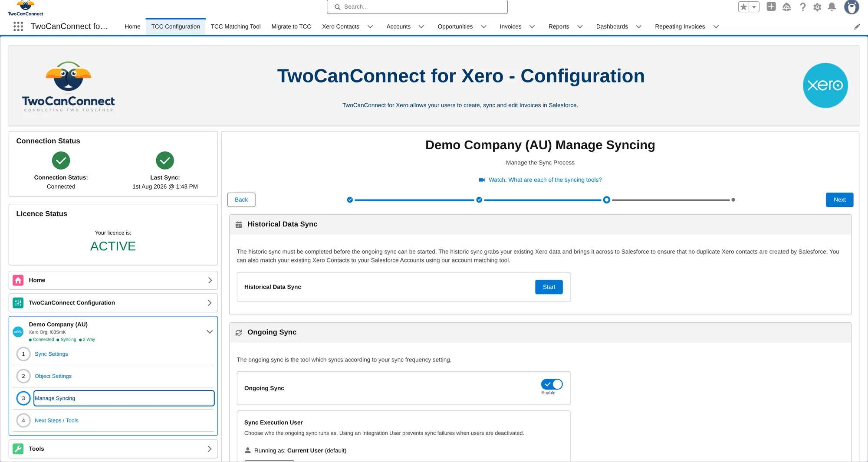Click the global actions plus icon
The image size is (868, 462).
click(771, 7)
